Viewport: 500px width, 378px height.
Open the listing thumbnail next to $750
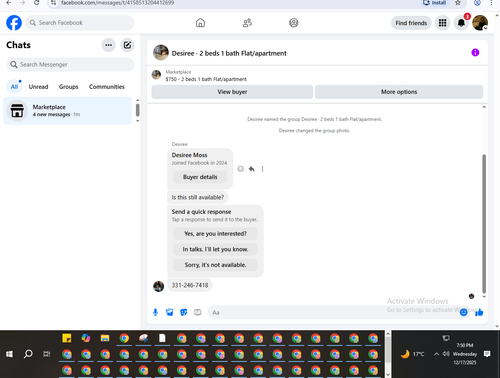coord(156,75)
